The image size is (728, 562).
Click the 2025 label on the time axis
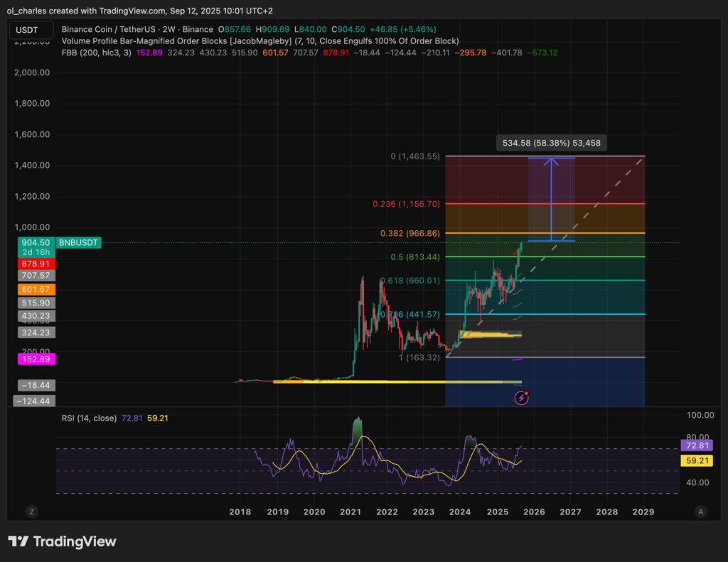(497, 511)
